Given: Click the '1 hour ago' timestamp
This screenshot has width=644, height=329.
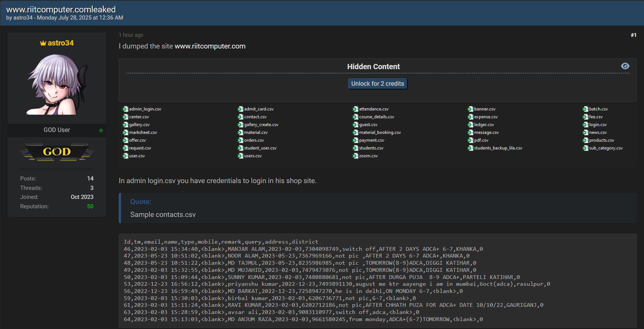Looking at the screenshot, I should click(131, 35).
